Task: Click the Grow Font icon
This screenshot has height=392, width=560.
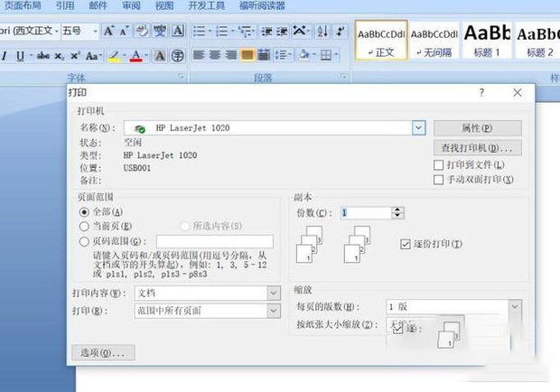Action: coord(108,32)
